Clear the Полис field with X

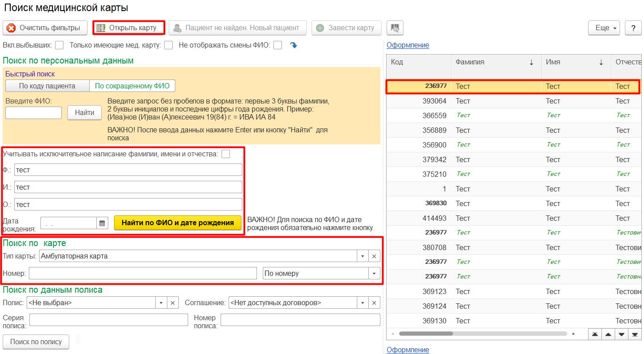[x=173, y=303]
